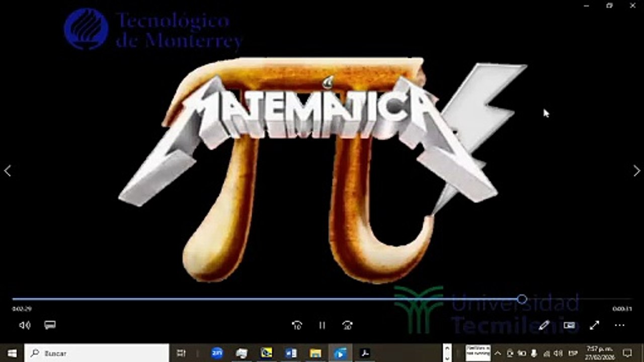Click the active video player taskbar icon

340,353
